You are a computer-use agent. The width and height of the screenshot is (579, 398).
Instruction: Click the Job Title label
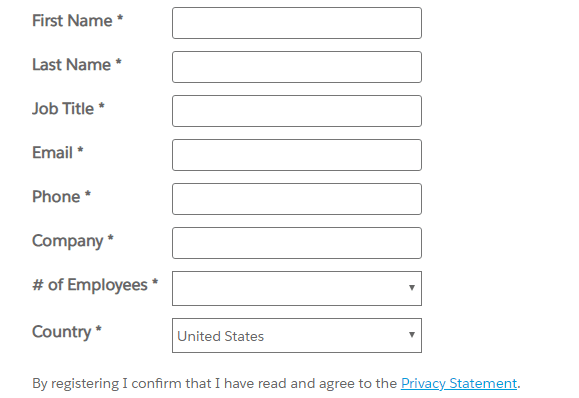[68, 109]
